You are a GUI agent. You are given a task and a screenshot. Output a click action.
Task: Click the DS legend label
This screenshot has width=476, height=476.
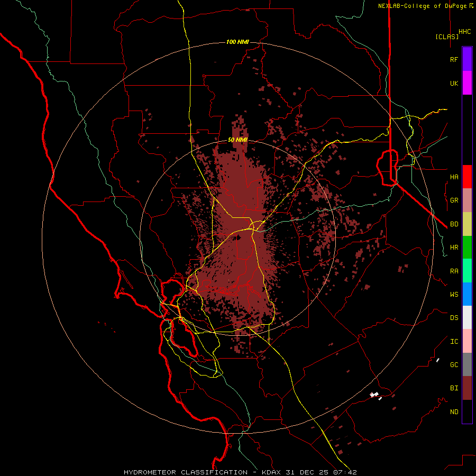pos(454,318)
